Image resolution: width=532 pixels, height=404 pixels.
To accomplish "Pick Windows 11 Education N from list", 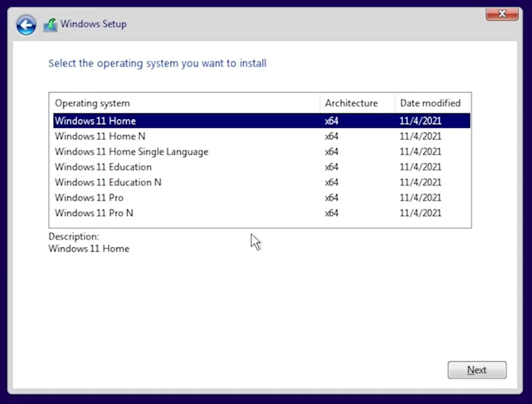I will point(108,182).
